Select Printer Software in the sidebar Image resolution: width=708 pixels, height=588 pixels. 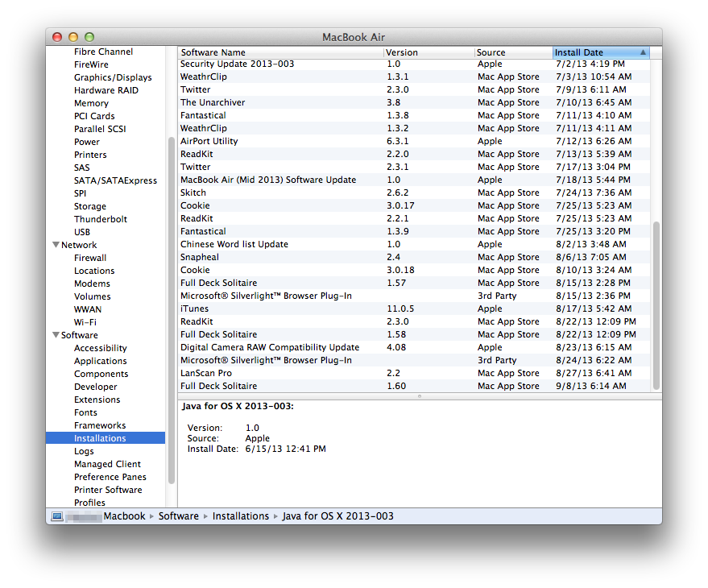(x=108, y=490)
